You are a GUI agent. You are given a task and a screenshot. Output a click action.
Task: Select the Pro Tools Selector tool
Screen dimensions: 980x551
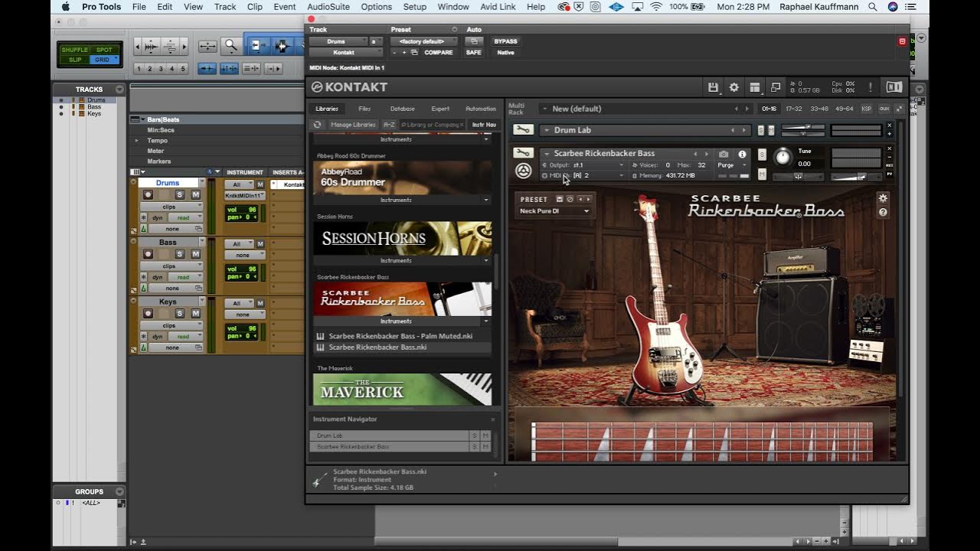281,47
